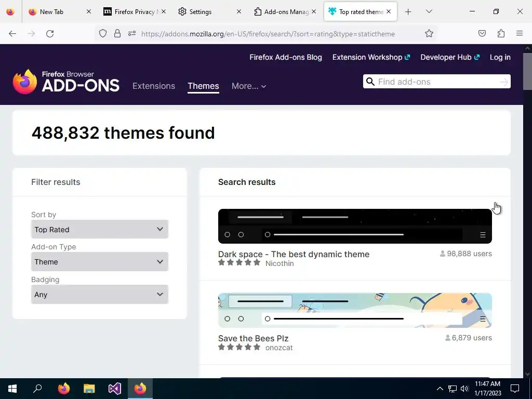
Task: Open the Windows Start menu
Action: pyautogui.click(x=12, y=389)
